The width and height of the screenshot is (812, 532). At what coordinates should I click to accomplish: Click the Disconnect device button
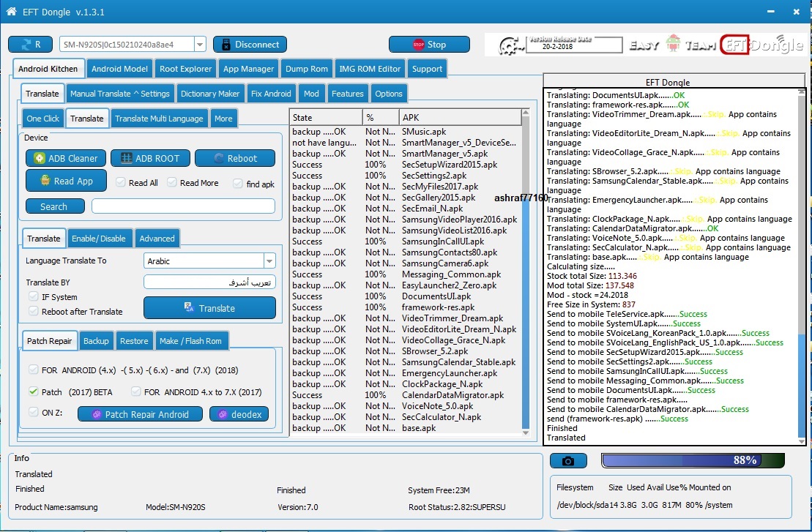[x=250, y=45]
